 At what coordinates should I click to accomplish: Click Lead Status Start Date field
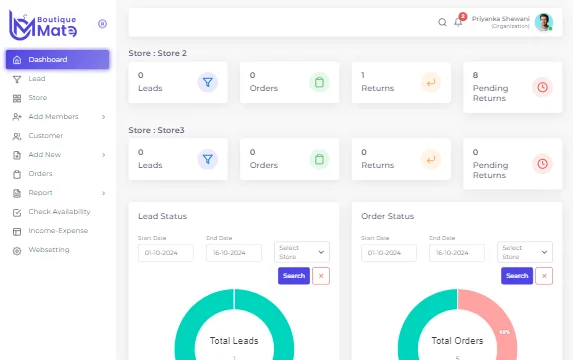pyautogui.click(x=166, y=253)
